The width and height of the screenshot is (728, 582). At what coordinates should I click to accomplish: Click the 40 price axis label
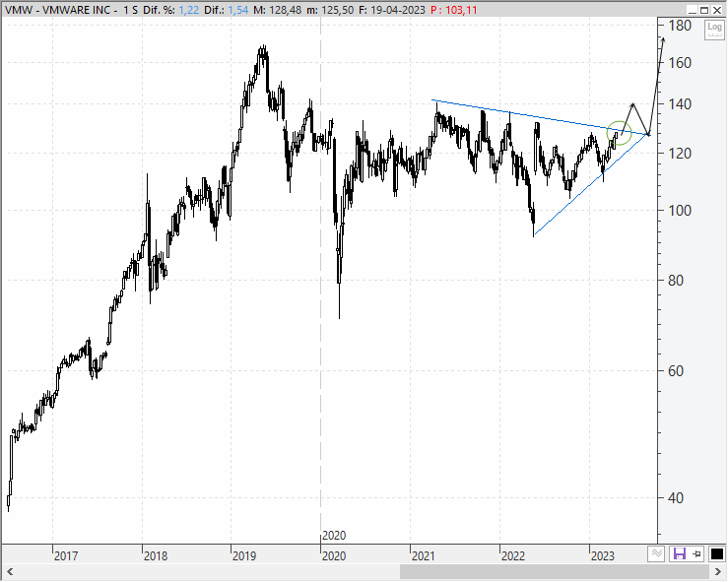coord(676,498)
